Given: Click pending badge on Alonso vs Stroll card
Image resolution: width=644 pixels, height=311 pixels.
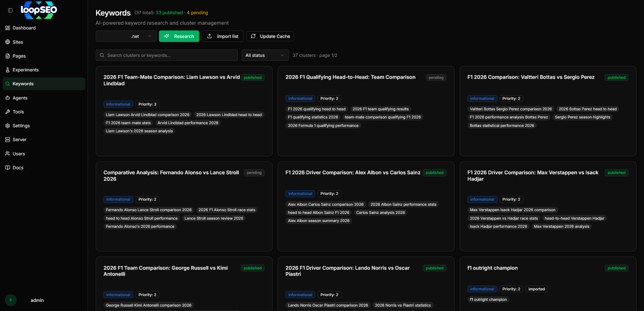Looking at the screenshot, I should [x=254, y=173].
